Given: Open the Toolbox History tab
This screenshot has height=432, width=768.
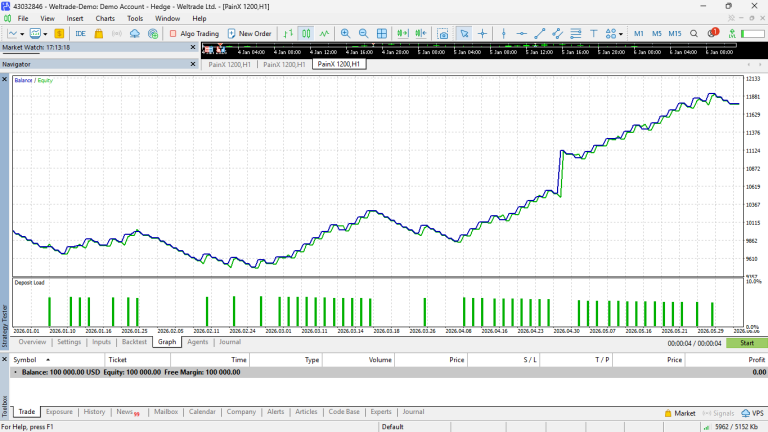Looking at the screenshot, I should (x=95, y=412).
